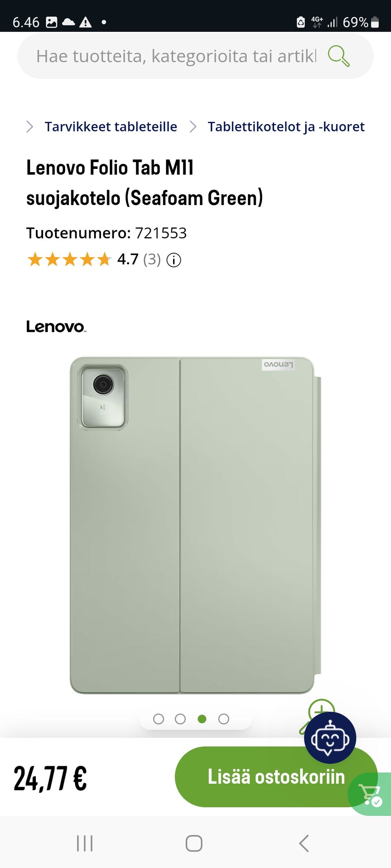Open Tablettikotelot ja -kuoret breadcrumb link

[x=286, y=127]
